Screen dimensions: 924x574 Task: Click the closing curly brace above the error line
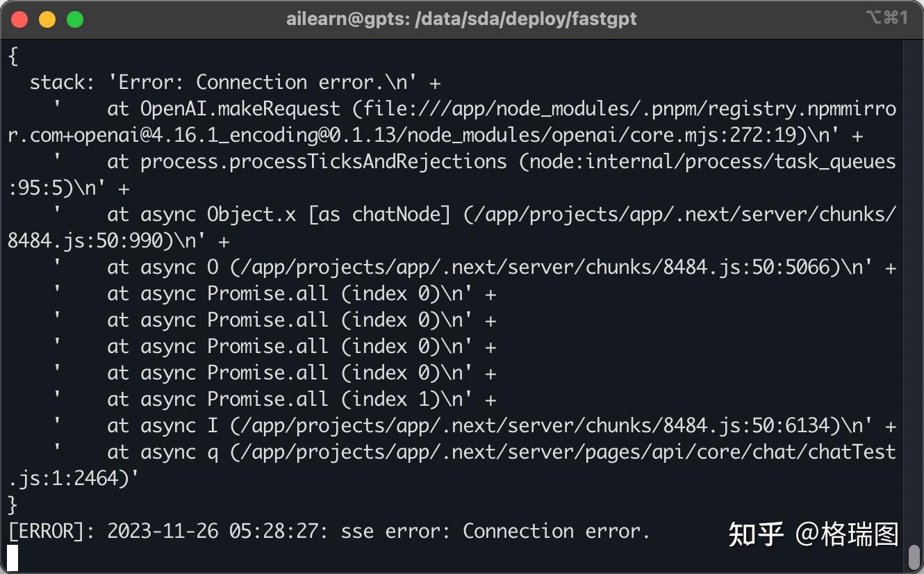click(13, 505)
